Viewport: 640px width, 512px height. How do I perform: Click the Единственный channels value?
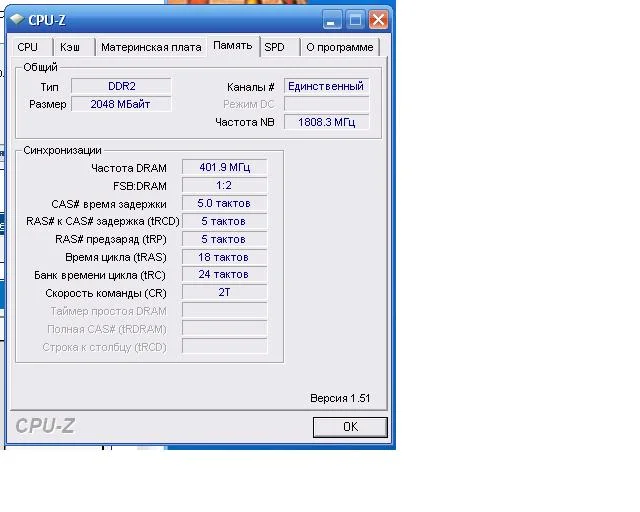pyautogui.click(x=326, y=86)
